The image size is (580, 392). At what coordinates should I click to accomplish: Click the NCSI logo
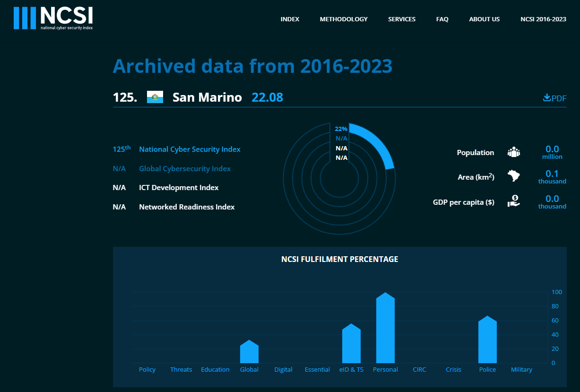[53, 18]
